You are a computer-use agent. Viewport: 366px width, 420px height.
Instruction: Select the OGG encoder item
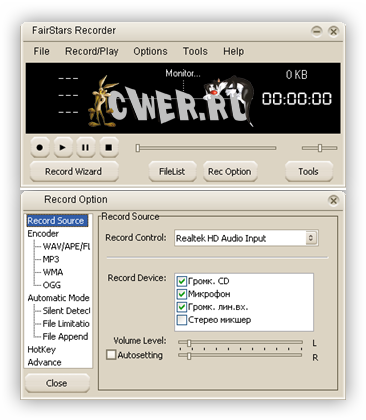(52, 285)
